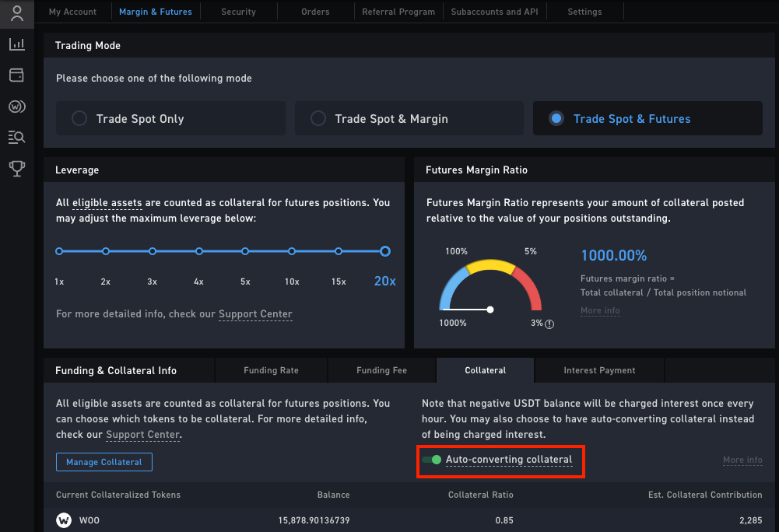This screenshot has height=532, width=779.
Task: Click the futures margin ratio gauge
Action: point(490,285)
